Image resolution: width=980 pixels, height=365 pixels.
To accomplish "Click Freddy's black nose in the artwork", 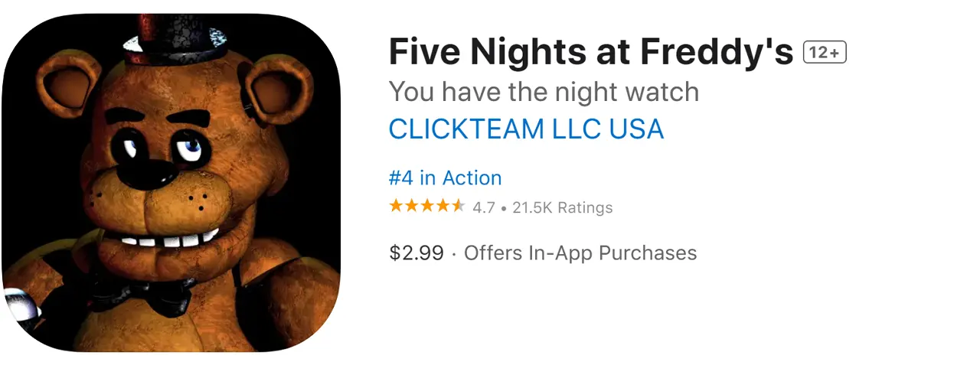I will 155,174.
